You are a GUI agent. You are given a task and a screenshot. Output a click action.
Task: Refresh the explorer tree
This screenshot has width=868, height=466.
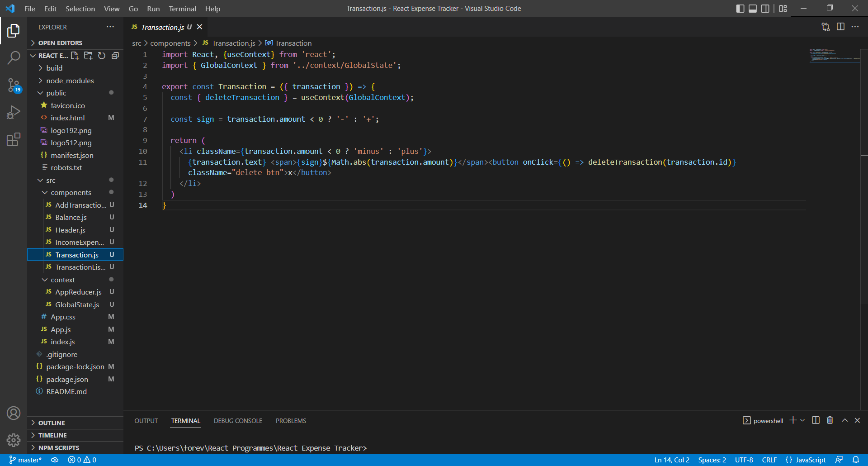coord(102,56)
